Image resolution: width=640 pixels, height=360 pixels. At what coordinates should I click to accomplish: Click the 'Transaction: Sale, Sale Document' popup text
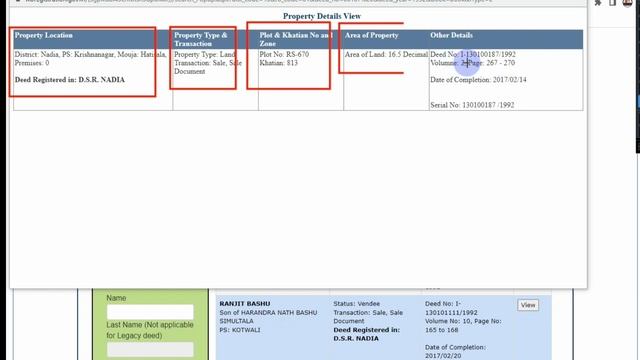click(208, 67)
